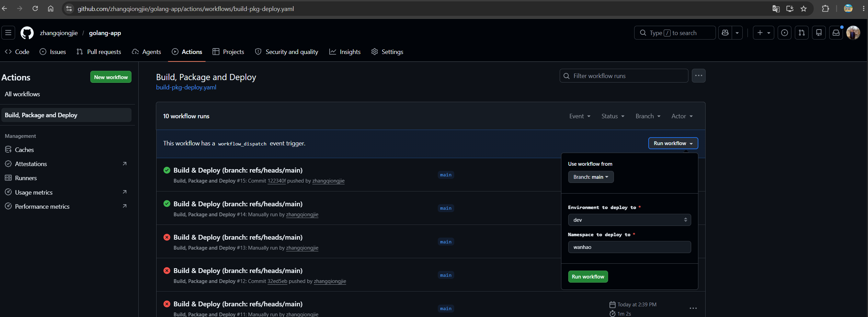Open ellipsis menu for run #11

pyautogui.click(x=693, y=308)
